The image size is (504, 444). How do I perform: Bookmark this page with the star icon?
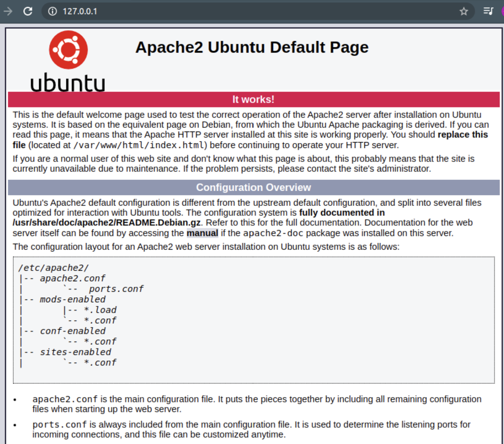pyautogui.click(x=464, y=11)
